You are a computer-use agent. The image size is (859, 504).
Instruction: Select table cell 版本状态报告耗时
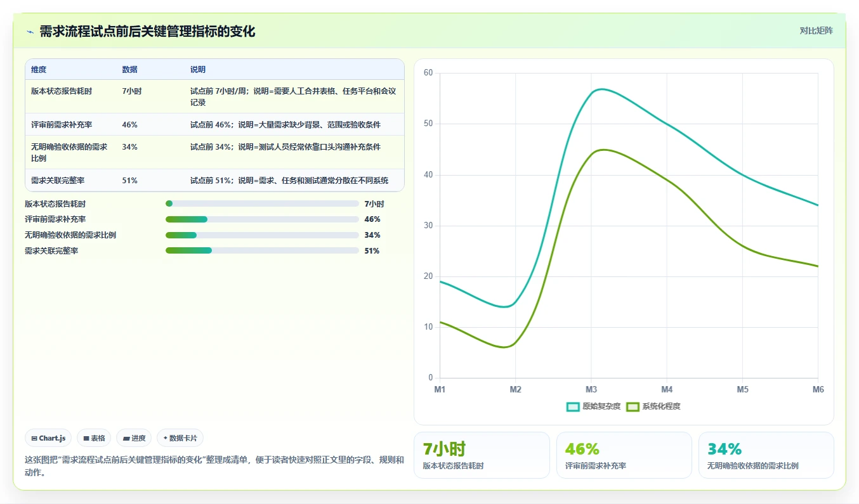coord(62,91)
